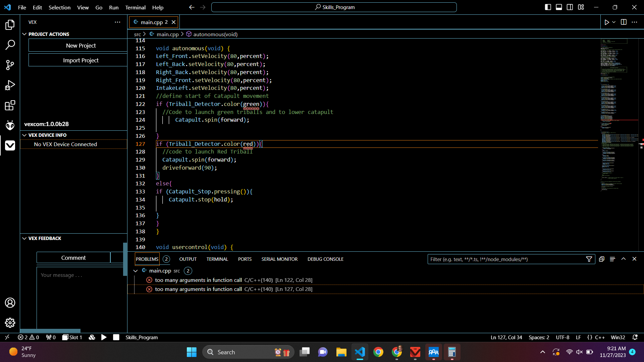
Task: Open VEX view More Actions ellipsis
Action: [117, 22]
